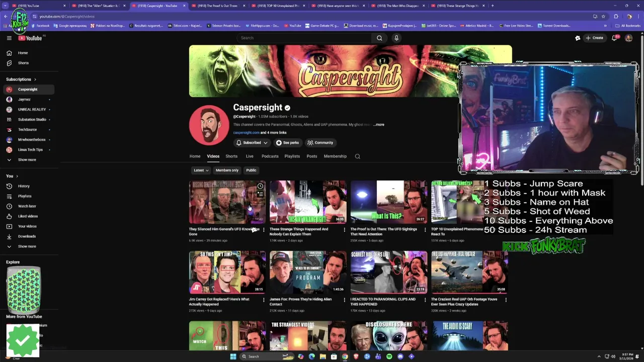Open the 'TOP 10 Unexplained' browser tab
This screenshot has height=362, width=644.
tap(278, 6)
